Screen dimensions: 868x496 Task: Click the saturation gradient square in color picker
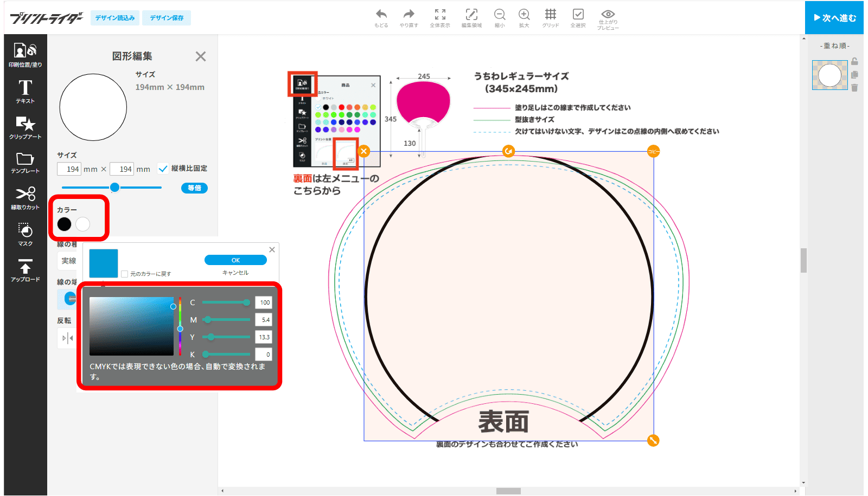(x=131, y=326)
